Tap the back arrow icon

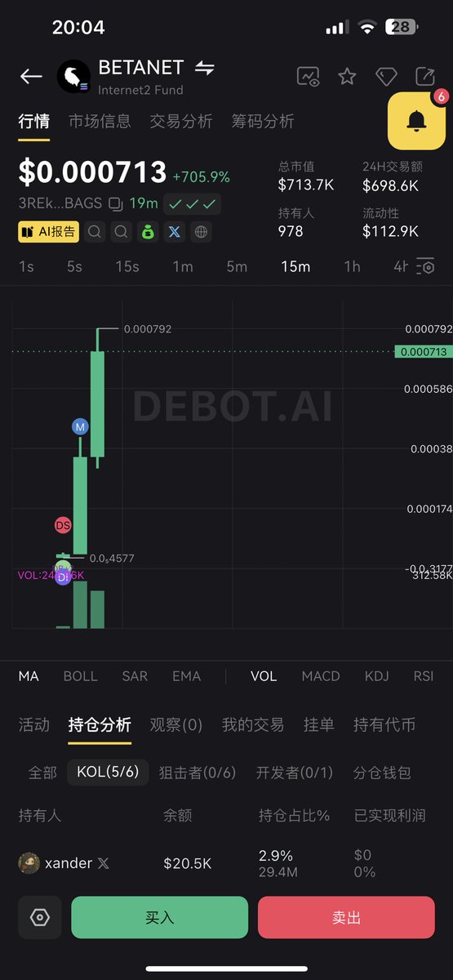point(31,77)
